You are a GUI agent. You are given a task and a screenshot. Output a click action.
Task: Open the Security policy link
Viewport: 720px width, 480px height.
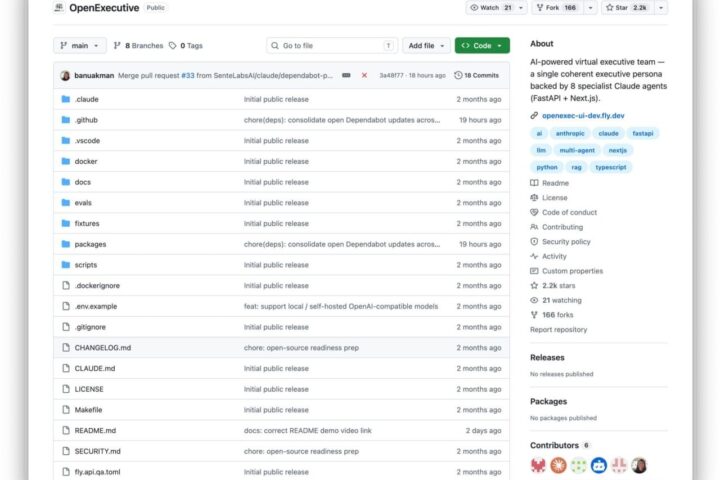tap(560, 242)
